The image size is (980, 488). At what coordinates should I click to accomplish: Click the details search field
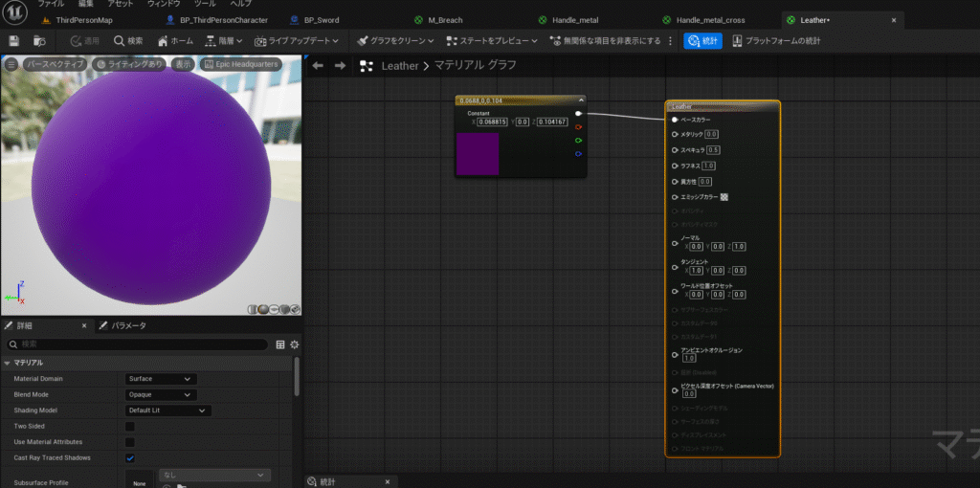(x=137, y=344)
